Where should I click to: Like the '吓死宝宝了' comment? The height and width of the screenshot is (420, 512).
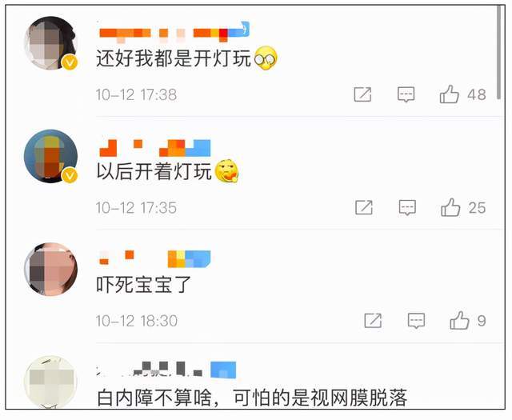[460, 320]
